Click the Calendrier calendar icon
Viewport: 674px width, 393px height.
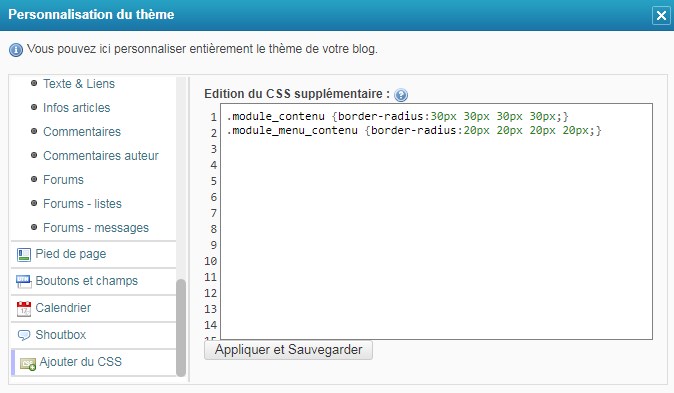tap(24, 309)
